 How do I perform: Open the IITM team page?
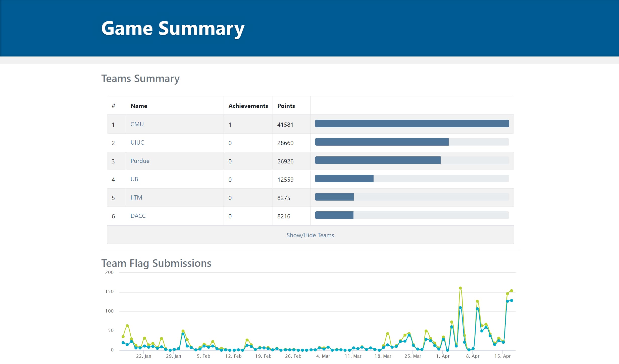136,198
